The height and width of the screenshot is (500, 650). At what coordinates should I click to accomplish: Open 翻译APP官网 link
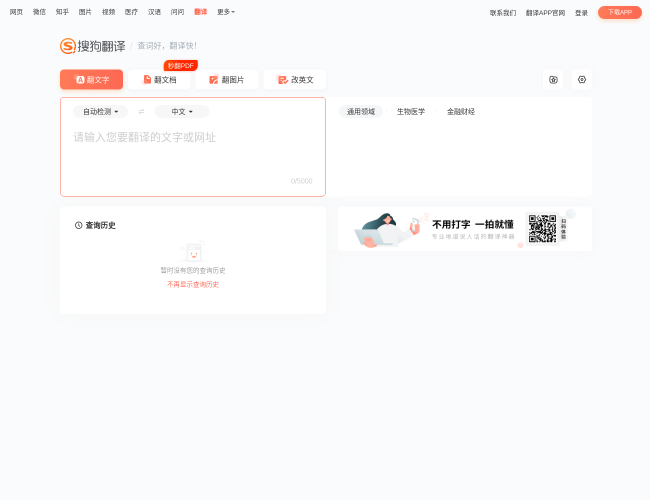tap(545, 13)
